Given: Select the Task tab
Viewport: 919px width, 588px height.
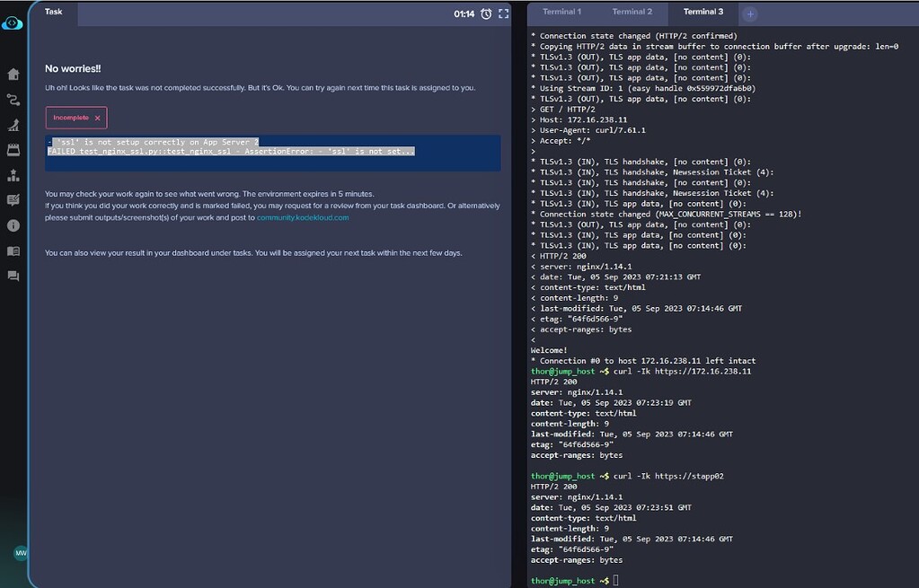Looking at the screenshot, I should (x=54, y=12).
